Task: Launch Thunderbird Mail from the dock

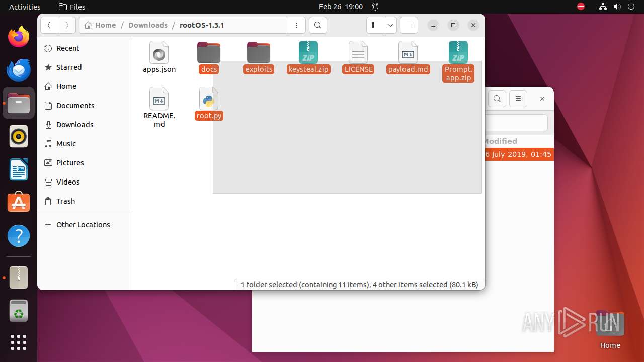Action: [19, 70]
